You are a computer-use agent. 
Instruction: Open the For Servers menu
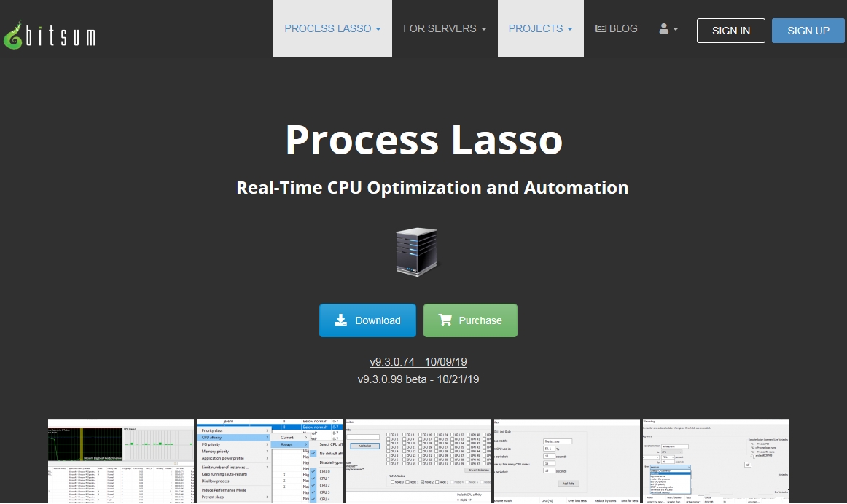(445, 28)
